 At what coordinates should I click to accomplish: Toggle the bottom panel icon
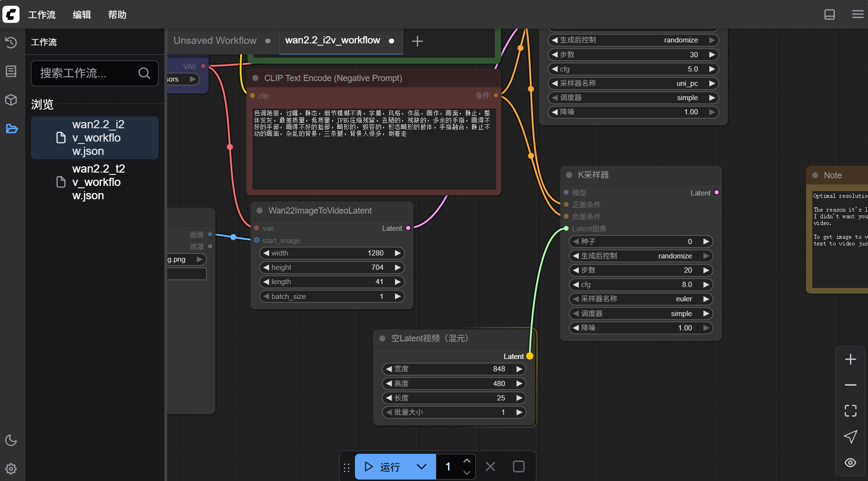click(829, 15)
